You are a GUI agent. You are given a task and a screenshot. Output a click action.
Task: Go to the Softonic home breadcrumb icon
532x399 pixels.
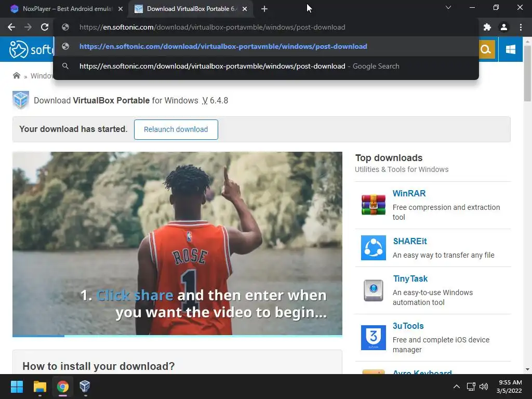pyautogui.click(x=16, y=75)
